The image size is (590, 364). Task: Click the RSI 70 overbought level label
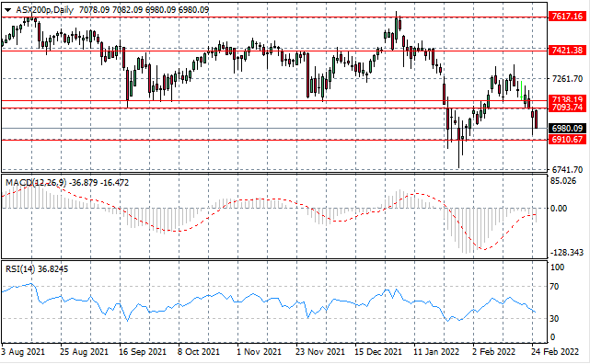click(x=554, y=287)
